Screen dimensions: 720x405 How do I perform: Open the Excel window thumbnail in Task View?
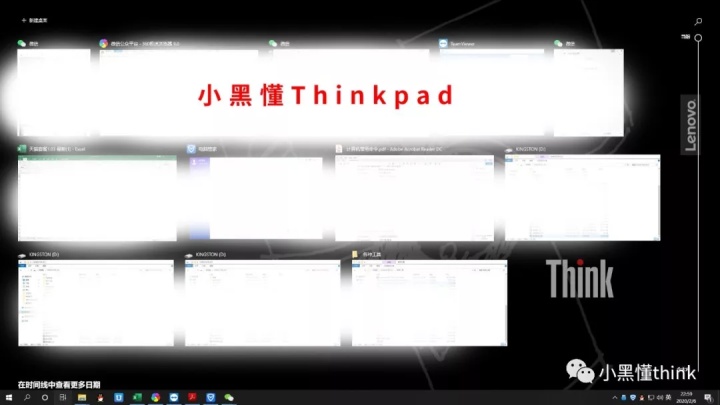97,198
